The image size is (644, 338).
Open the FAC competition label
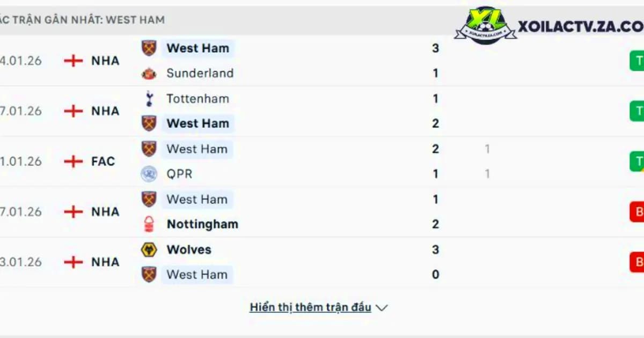103,161
